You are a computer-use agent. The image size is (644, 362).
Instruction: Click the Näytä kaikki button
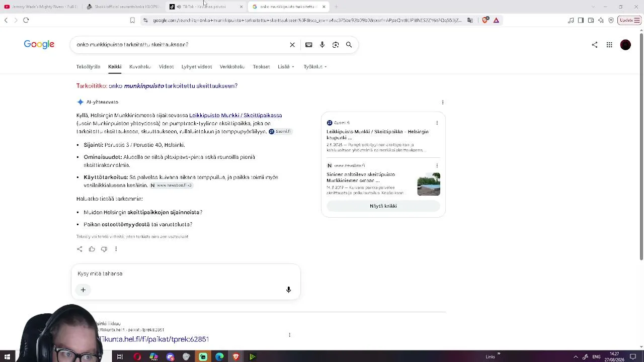383,206
